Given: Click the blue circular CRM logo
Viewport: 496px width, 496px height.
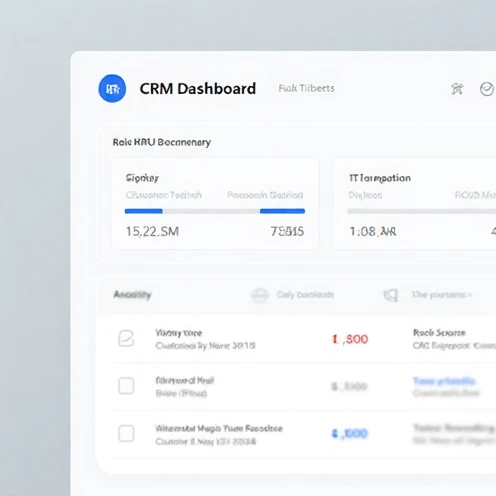Looking at the screenshot, I should click(112, 88).
